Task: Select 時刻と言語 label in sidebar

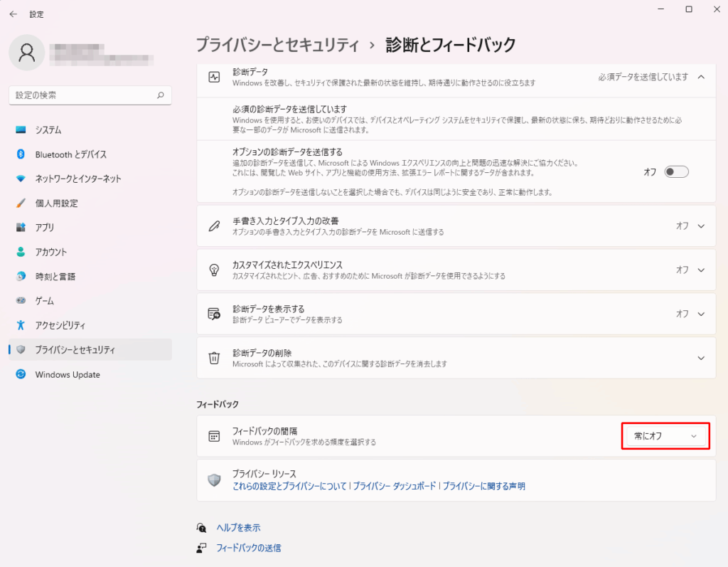Action: [x=55, y=277]
